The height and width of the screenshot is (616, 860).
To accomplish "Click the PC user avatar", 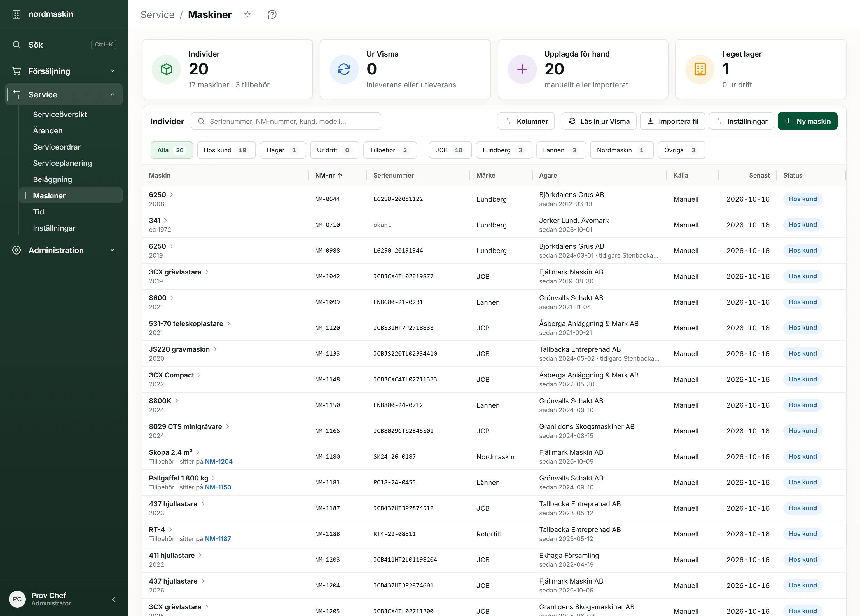I will (17, 599).
